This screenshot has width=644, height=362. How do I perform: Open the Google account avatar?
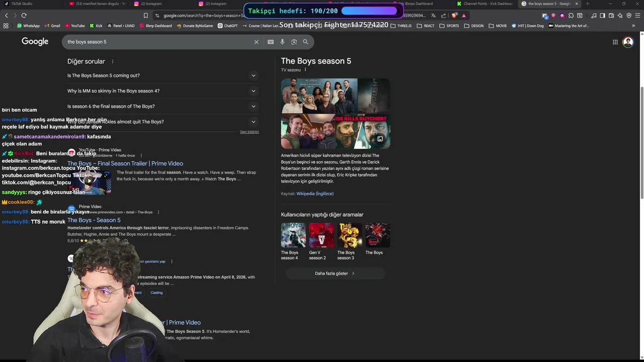click(x=628, y=42)
